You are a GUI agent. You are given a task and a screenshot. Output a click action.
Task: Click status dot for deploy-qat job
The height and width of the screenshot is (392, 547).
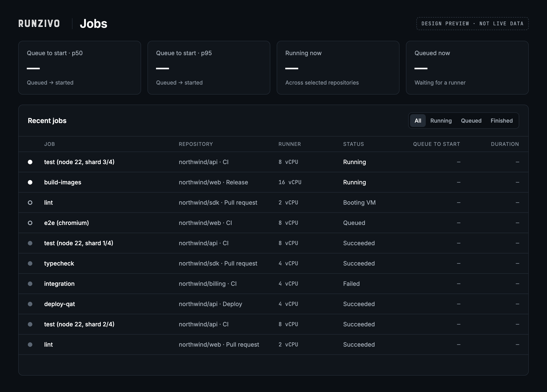[30, 304]
